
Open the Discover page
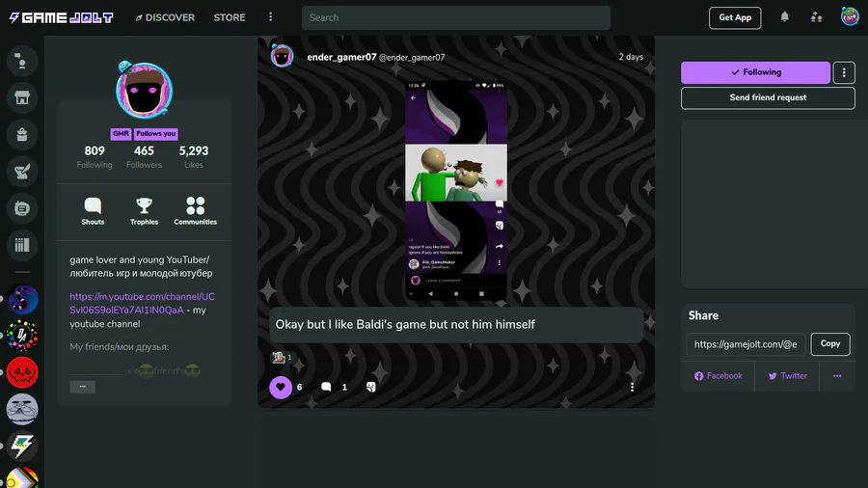pos(165,17)
